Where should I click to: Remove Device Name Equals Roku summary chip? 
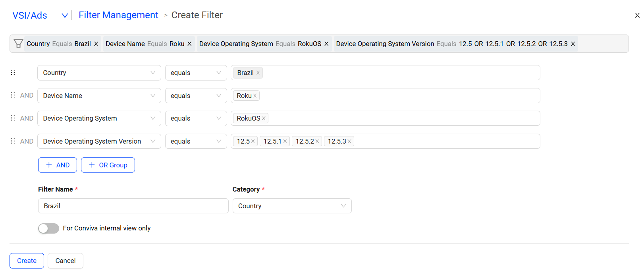[x=189, y=44]
